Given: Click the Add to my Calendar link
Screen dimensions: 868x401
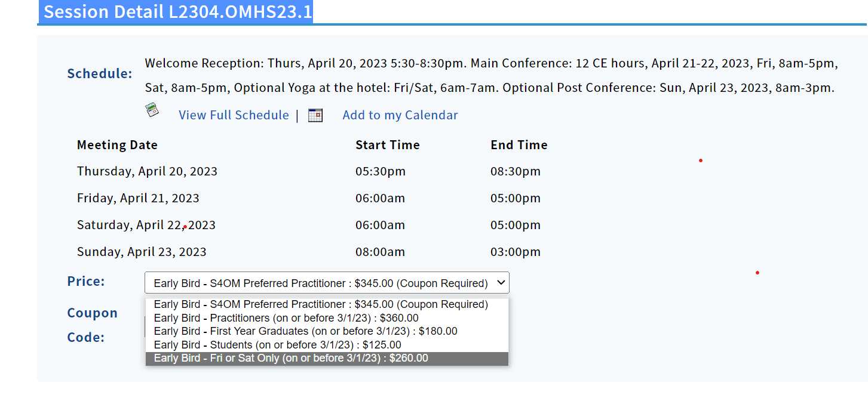Looking at the screenshot, I should click(400, 115).
